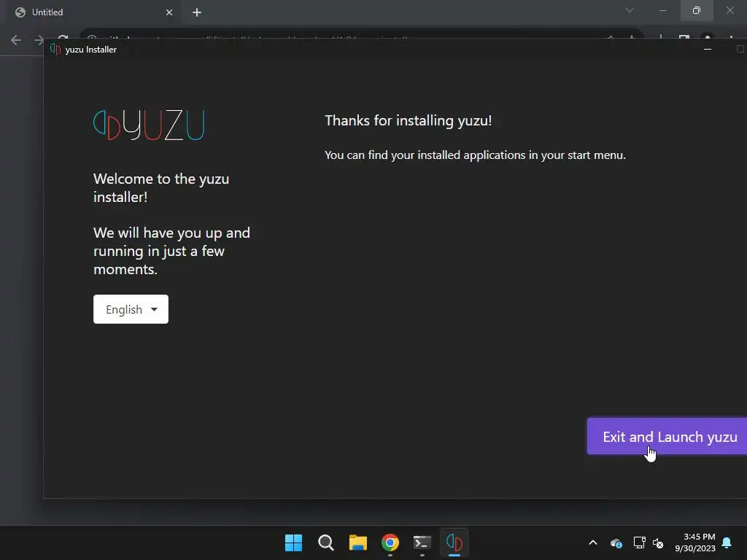Viewport: 747px width, 560px height.
Task: Click the 'Thanks for installing yuzu!' heading
Action: coord(409,120)
